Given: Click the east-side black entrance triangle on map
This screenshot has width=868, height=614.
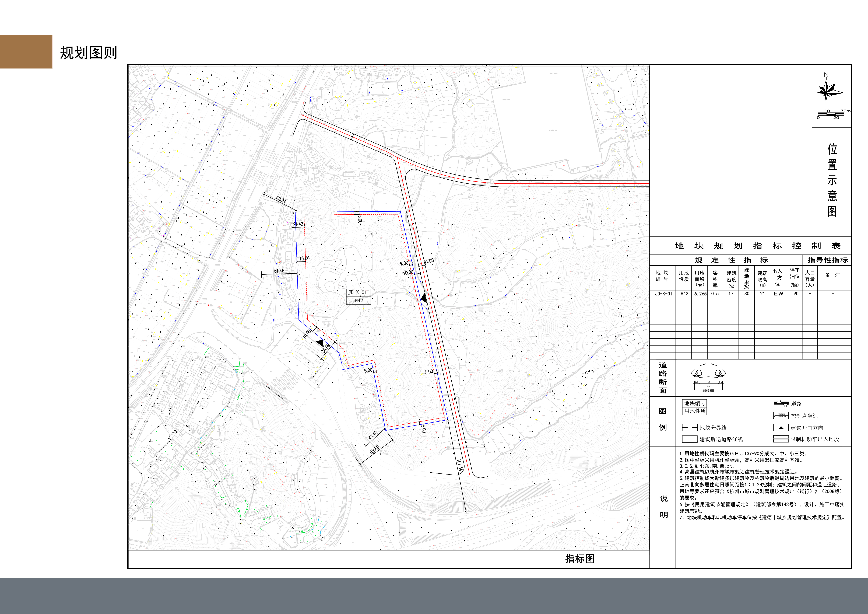Looking at the screenshot, I should tap(424, 298).
